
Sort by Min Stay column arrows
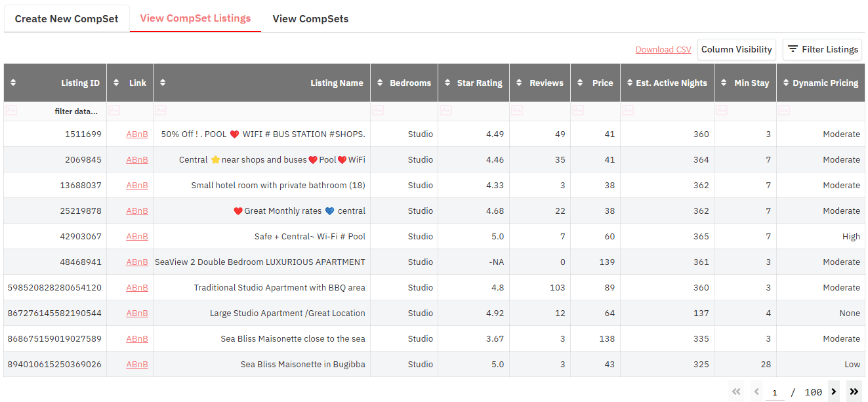pos(724,83)
